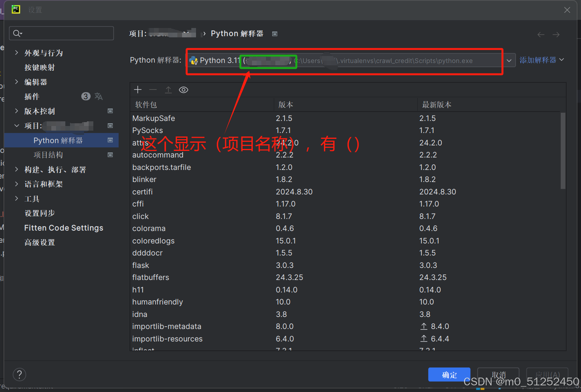Click the 取消 button
Viewport: 581px width, 392px height.
pos(499,374)
